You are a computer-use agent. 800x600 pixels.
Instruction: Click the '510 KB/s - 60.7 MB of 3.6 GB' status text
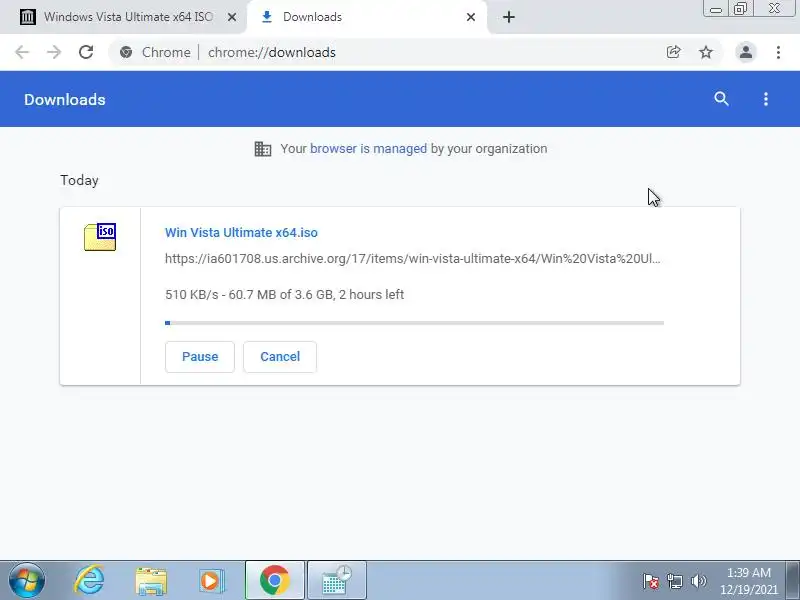(x=284, y=295)
